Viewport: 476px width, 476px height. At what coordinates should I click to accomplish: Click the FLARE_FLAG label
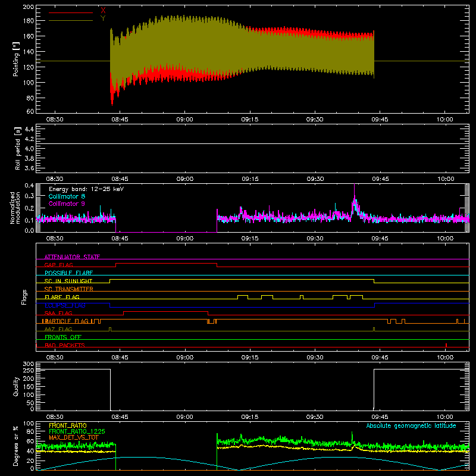click(62, 297)
